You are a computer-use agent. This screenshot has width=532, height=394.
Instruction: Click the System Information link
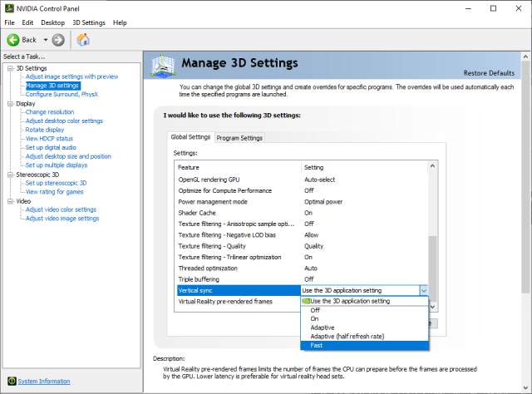tap(44, 382)
